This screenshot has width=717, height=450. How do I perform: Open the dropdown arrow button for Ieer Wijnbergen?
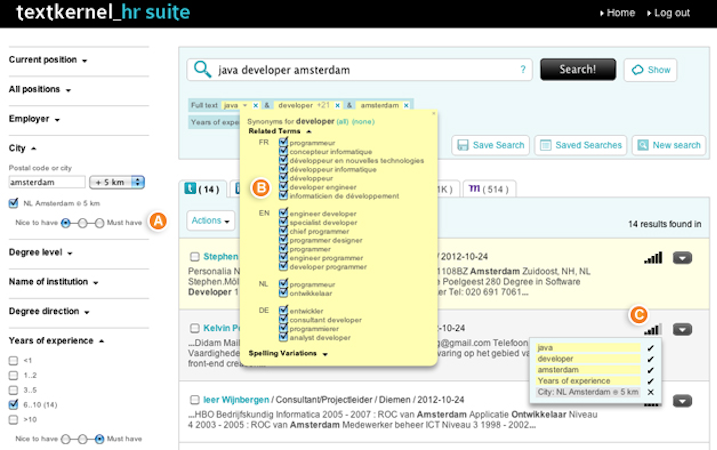(682, 401)
